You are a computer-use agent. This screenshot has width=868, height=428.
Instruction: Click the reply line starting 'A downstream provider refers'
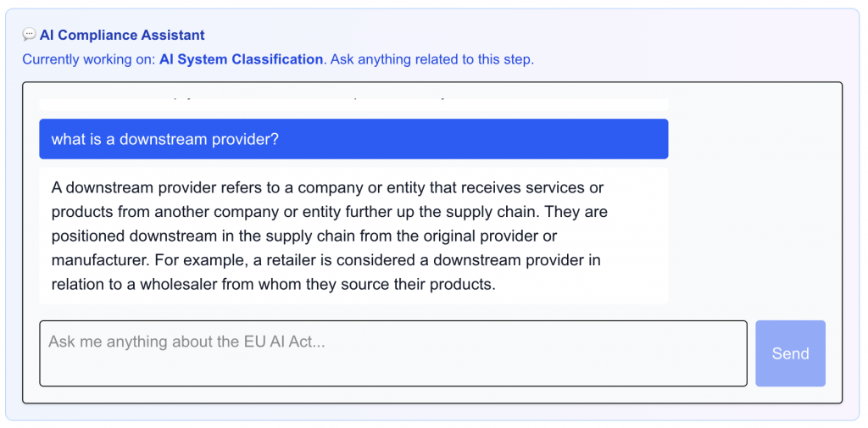(x=327, y=187)
